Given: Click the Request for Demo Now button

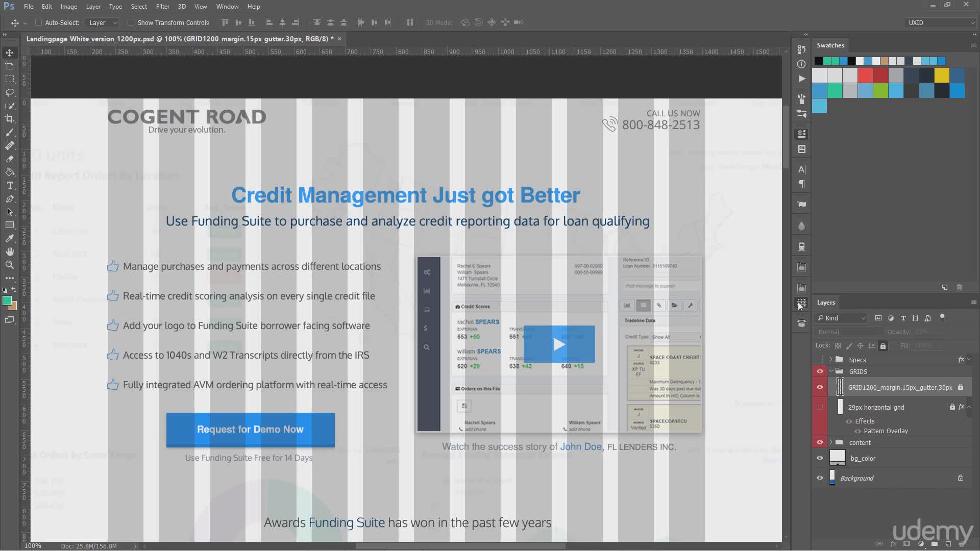Looking at the screenshot, I should pyautogui.click(x=250, y=430).
